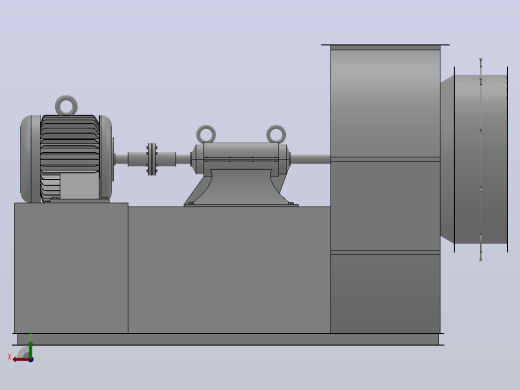Select the lifting eye bolt on the motor
520x390 pixels.
pyautogui.click(x=66, y=105)
